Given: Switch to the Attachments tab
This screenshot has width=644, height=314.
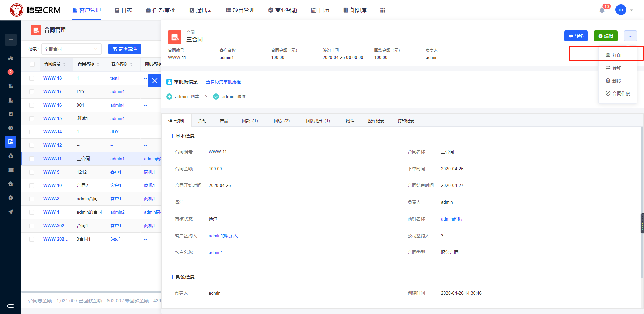Looking at the screenshot, I should click(350, 121).
